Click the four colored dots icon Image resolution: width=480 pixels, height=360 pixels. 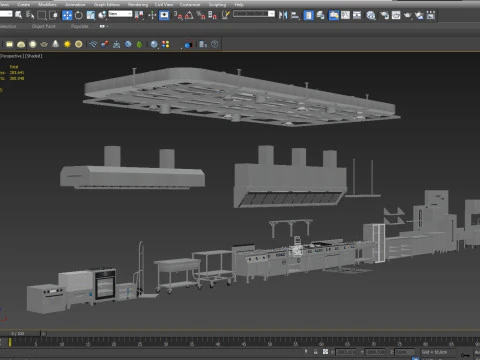(x=166, y=44)
